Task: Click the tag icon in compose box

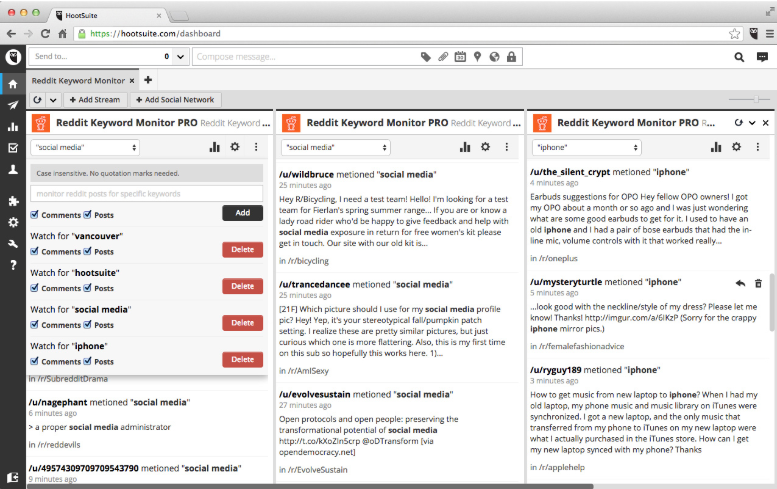Action: click(x=426, y=57)
